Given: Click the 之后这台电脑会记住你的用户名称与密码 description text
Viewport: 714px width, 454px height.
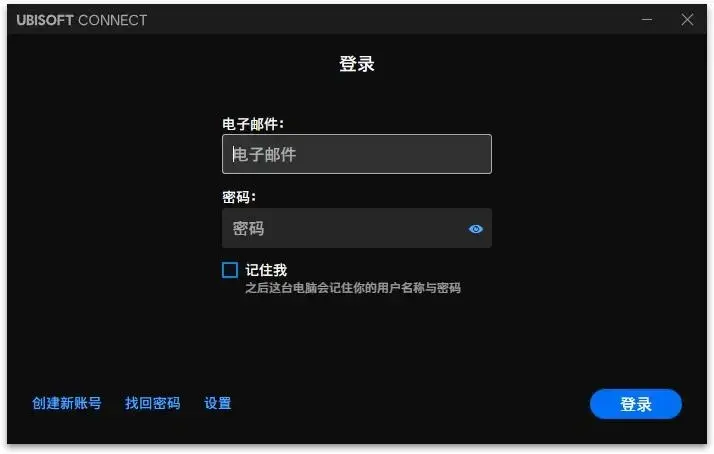Looking at the screenshot, I should click(353, 288).
